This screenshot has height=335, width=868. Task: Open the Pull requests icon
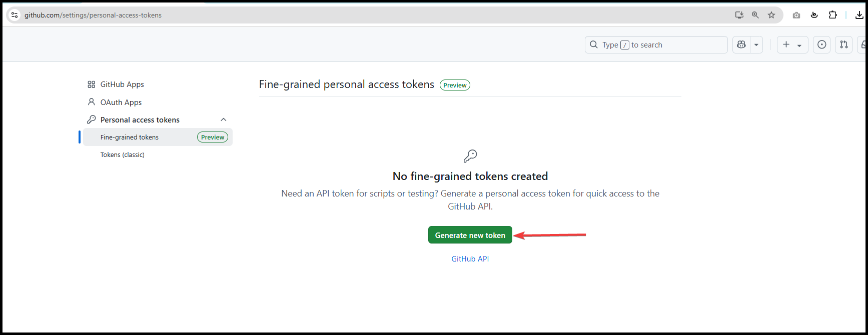[843, 44]
